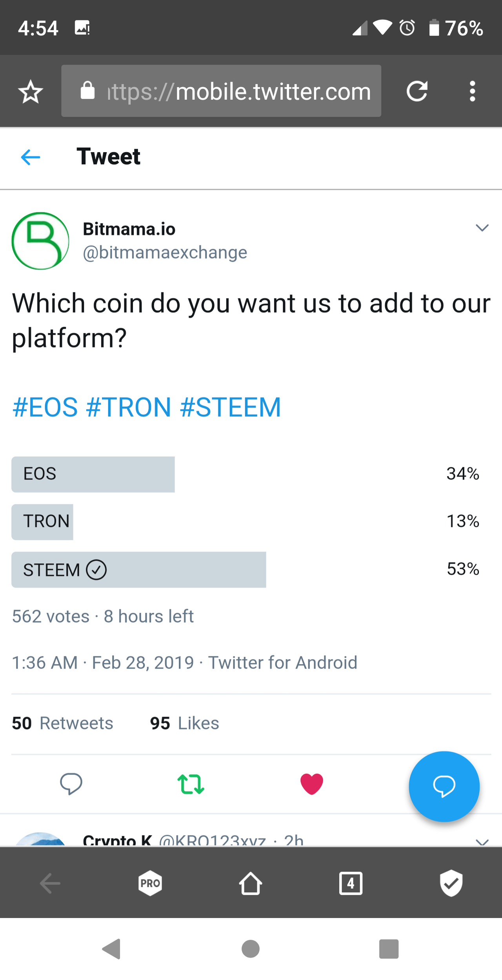Select STEEM poll option bar
The width and height of the screenshot is (502, 980).
[x=139, y=569]
